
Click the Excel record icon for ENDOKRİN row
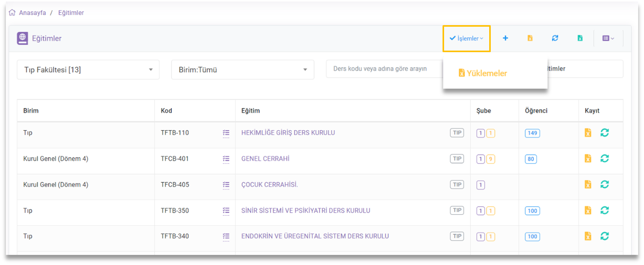click(588, 236)
